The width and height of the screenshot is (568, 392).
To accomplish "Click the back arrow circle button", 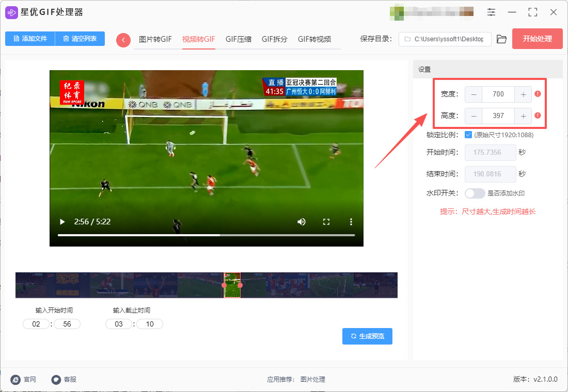I will [x=123, y=40].
